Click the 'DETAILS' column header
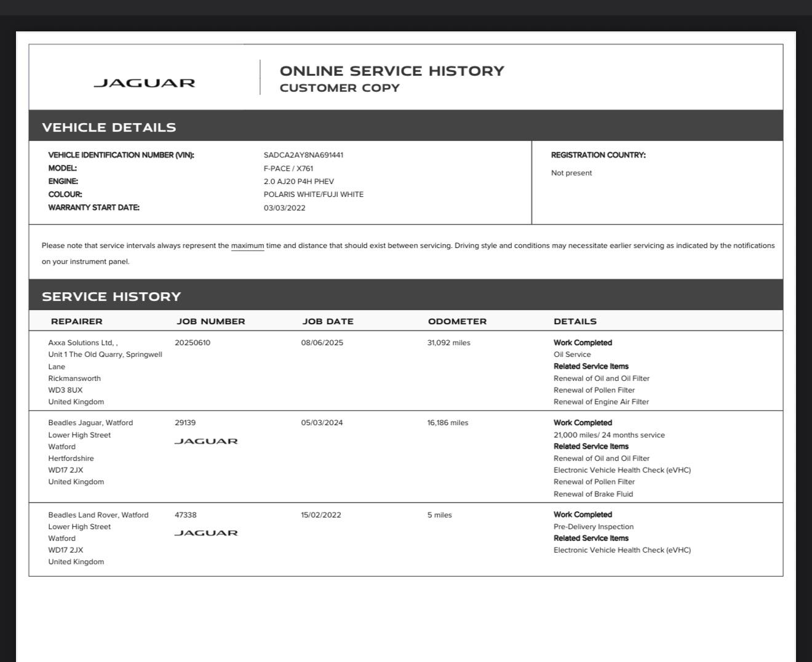 (x=575, y=321)
